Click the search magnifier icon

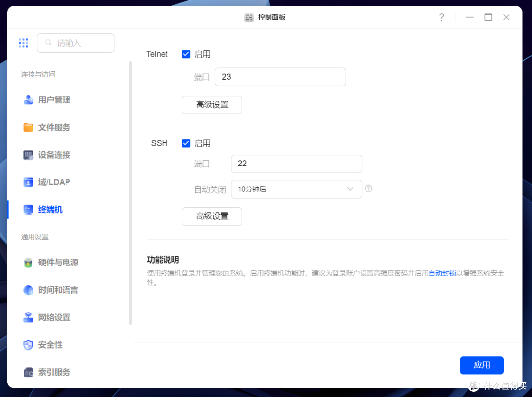[x=48, y=43]
